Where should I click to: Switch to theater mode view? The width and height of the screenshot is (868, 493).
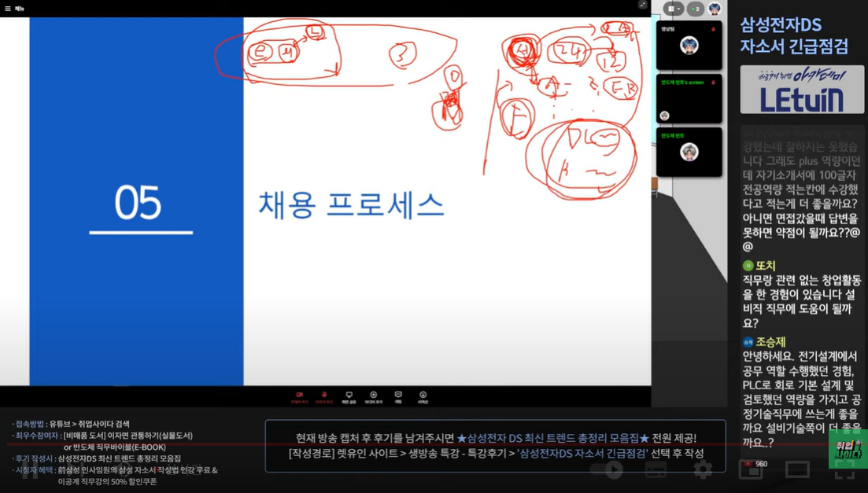click(x=797, y=469)
